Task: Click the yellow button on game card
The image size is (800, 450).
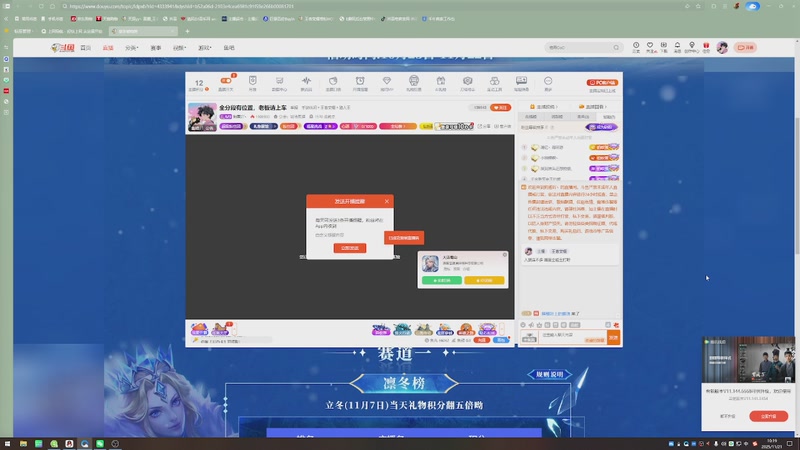Action: pos(484,280)
